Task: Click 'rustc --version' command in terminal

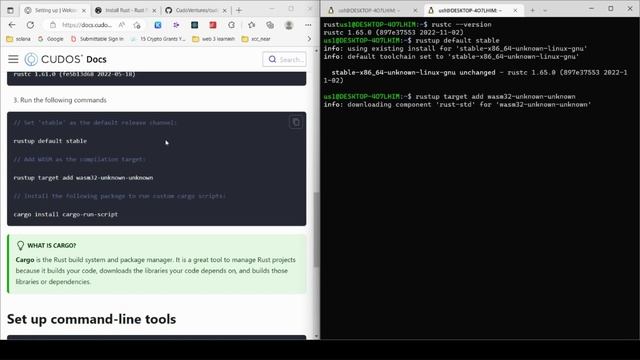Action: coord(461,24)
